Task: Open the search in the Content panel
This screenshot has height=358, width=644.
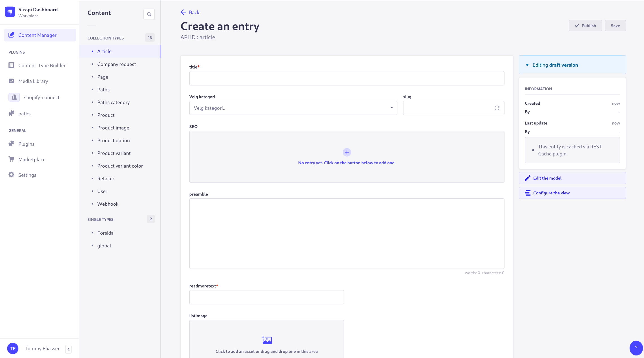Action: click(x=149, y=14)
